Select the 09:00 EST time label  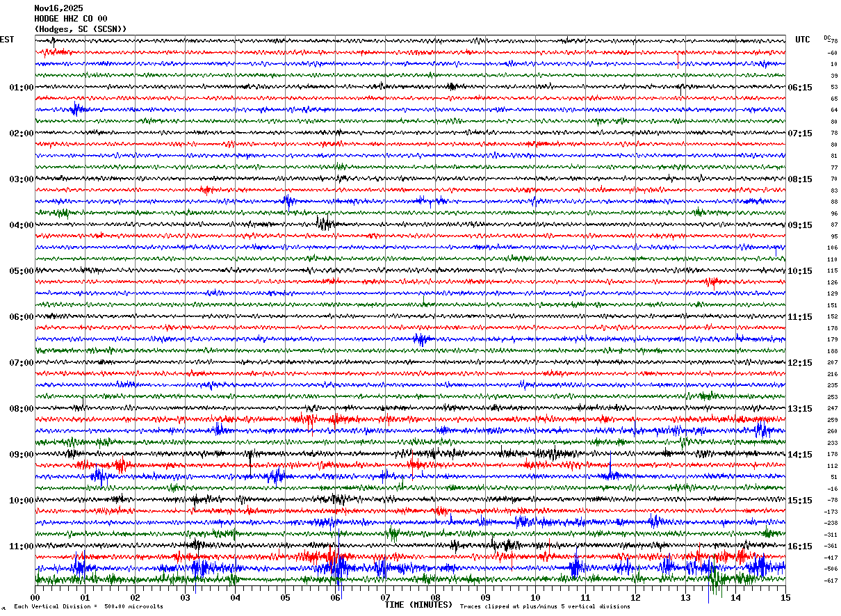22,455
